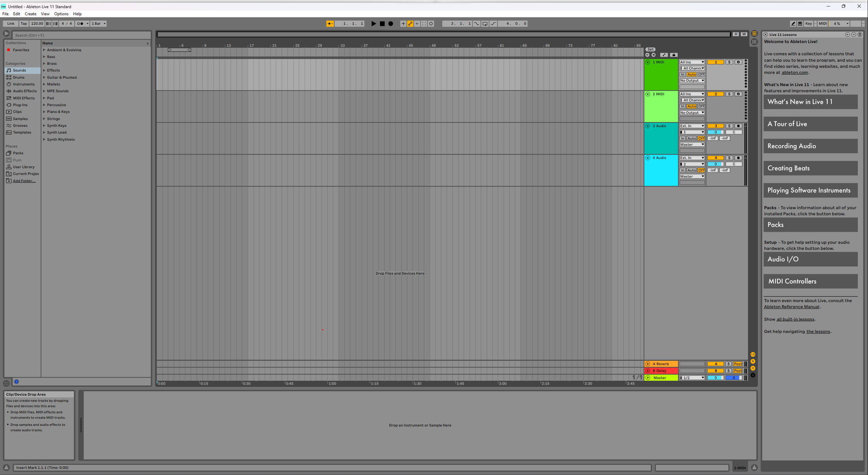
Task: Click the 3 Audio track volume field
Action: [x=715, y=132]
